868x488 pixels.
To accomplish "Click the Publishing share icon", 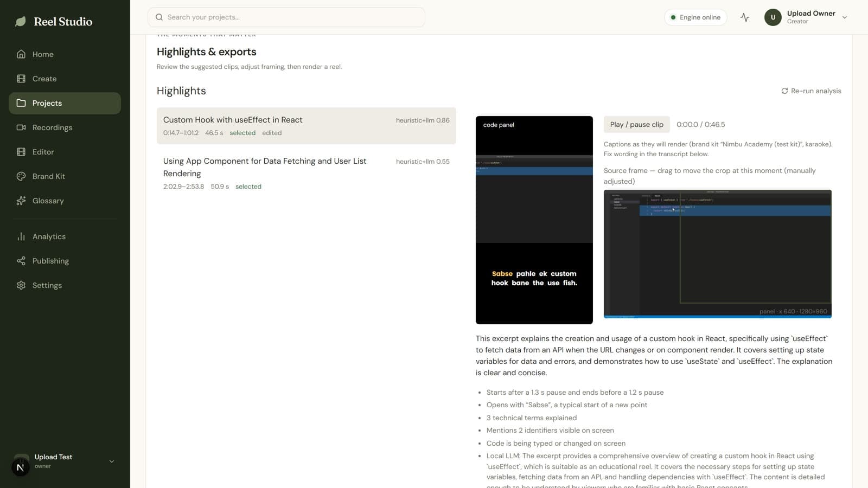I will point(21,261).
